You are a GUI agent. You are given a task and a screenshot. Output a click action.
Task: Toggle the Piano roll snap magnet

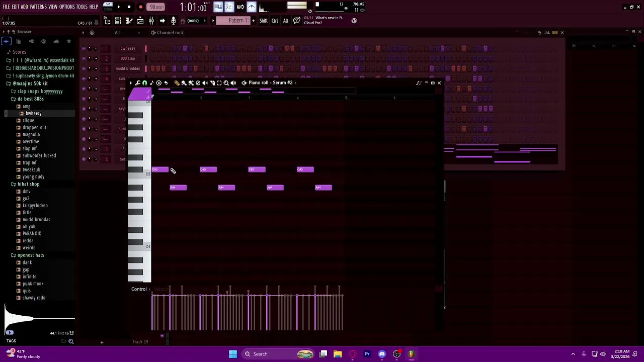(145, 83)
